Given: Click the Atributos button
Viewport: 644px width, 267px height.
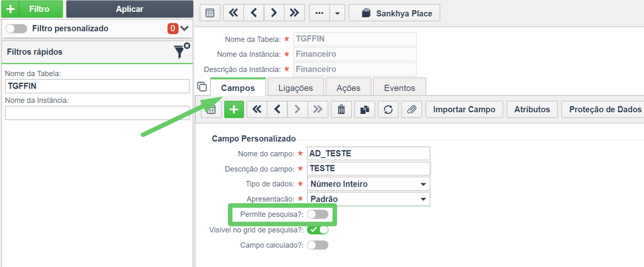Looking at the screenshot, I should [532, 109].
